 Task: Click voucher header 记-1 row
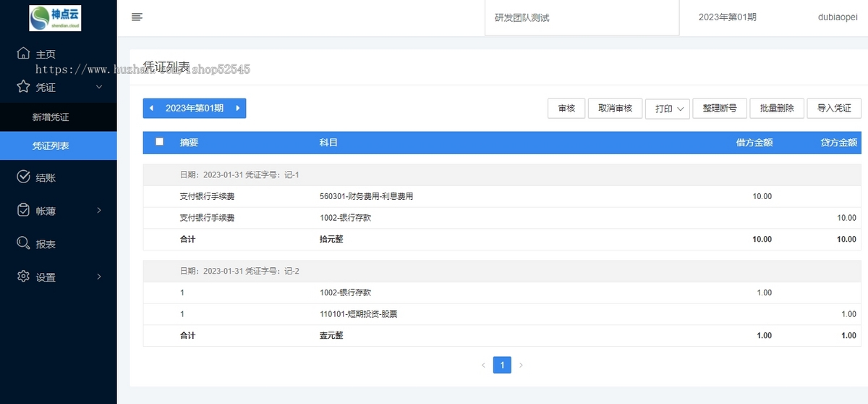pyautogui.click(x=502, y=175)
